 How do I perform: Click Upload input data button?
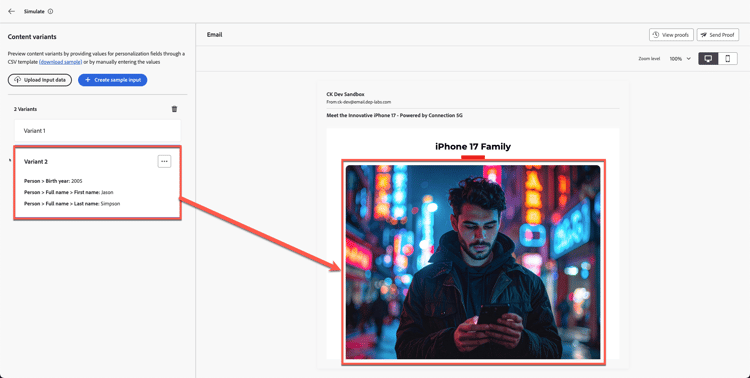[x=40, y=80]
